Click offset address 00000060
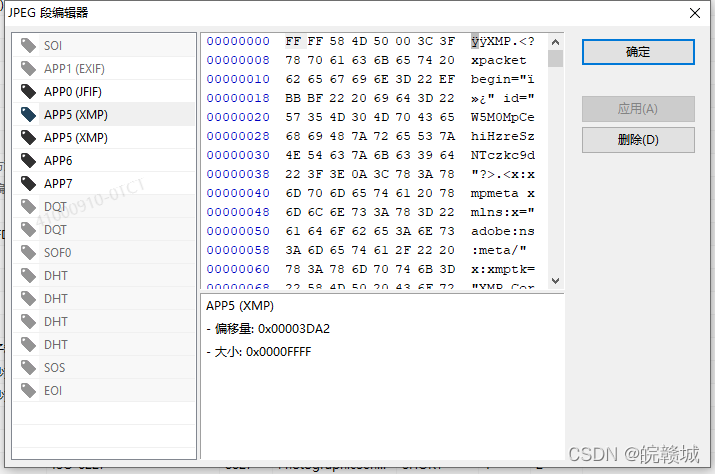715x474 pixels. 238,269
